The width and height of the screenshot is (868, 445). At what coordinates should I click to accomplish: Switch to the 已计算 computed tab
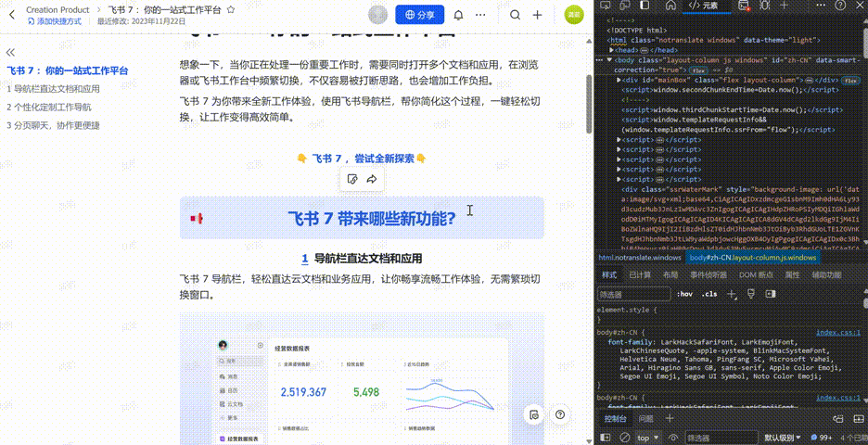tap(640, 274)
